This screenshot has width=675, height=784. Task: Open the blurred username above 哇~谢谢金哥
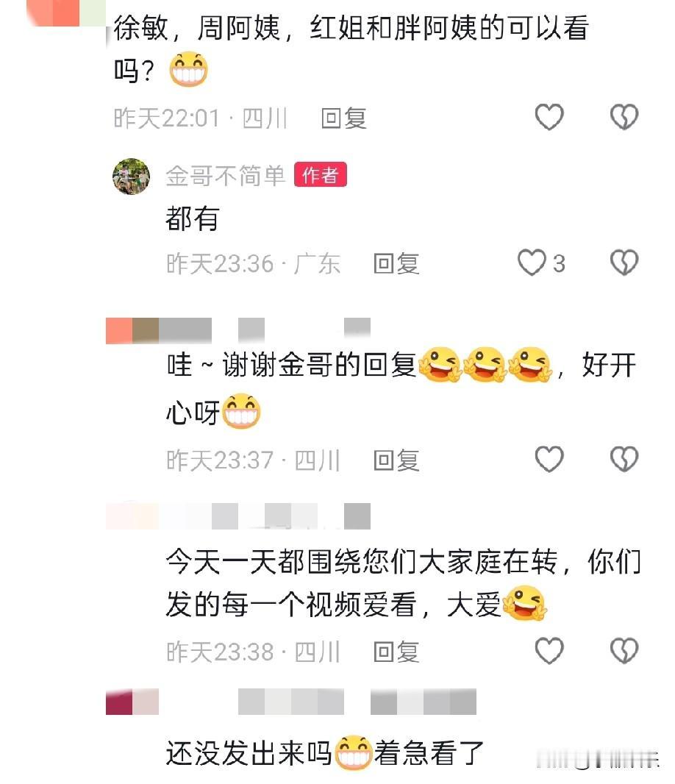coord(238,330)
